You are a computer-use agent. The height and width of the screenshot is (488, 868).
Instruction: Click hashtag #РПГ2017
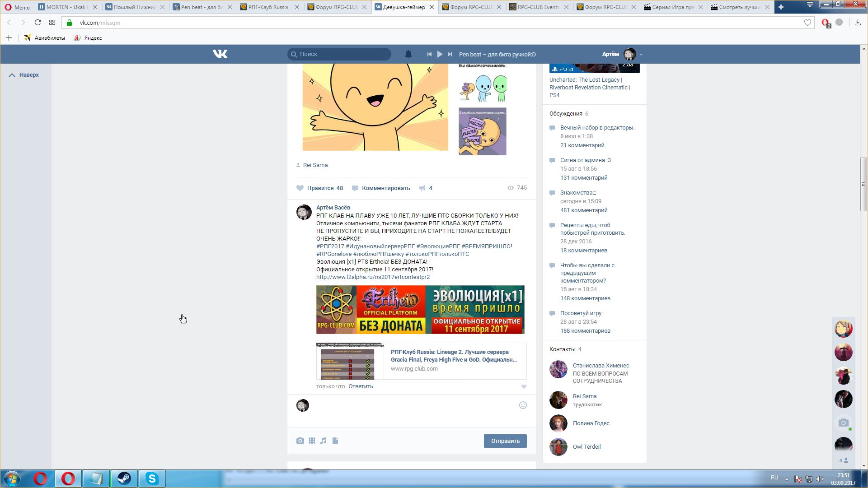(330, 246)
